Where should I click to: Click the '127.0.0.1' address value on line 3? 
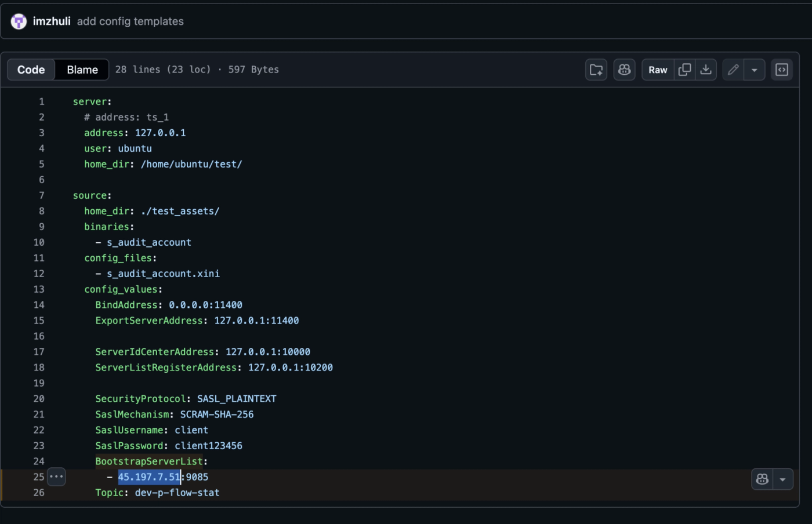(x=161, y=133)
